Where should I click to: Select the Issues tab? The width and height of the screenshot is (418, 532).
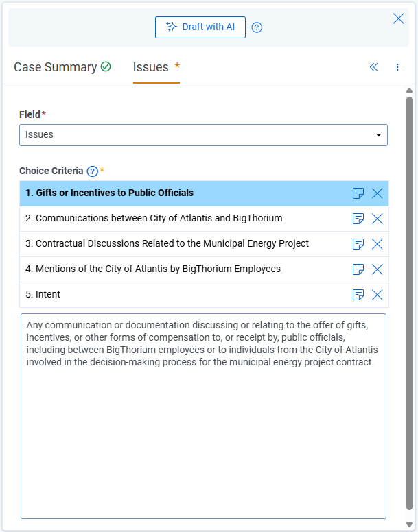151,67
